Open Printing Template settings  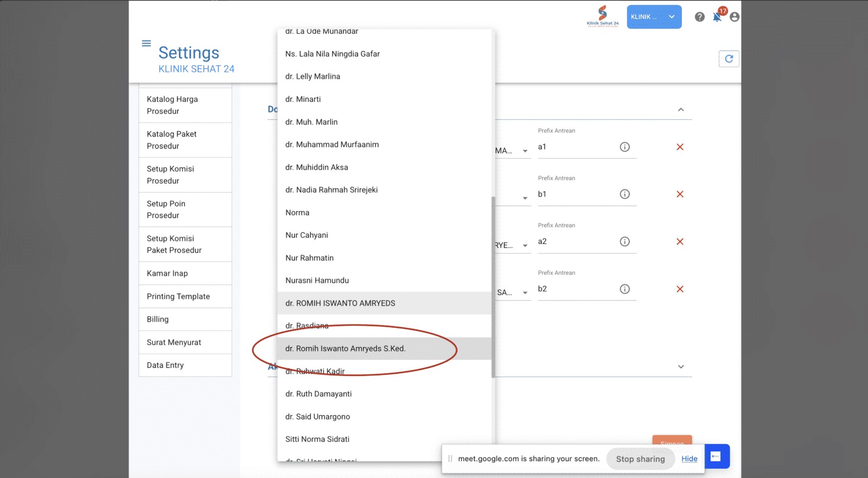point(178,296)
